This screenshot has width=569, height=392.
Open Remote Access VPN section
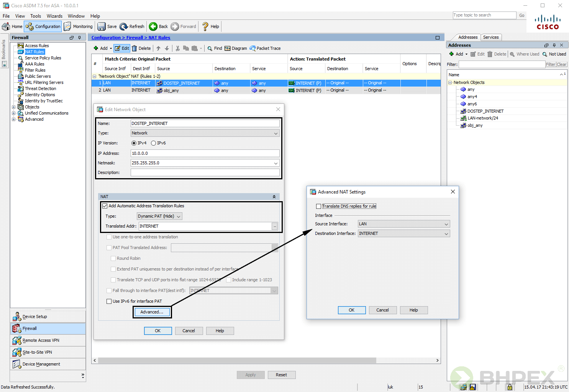point(48,340)
